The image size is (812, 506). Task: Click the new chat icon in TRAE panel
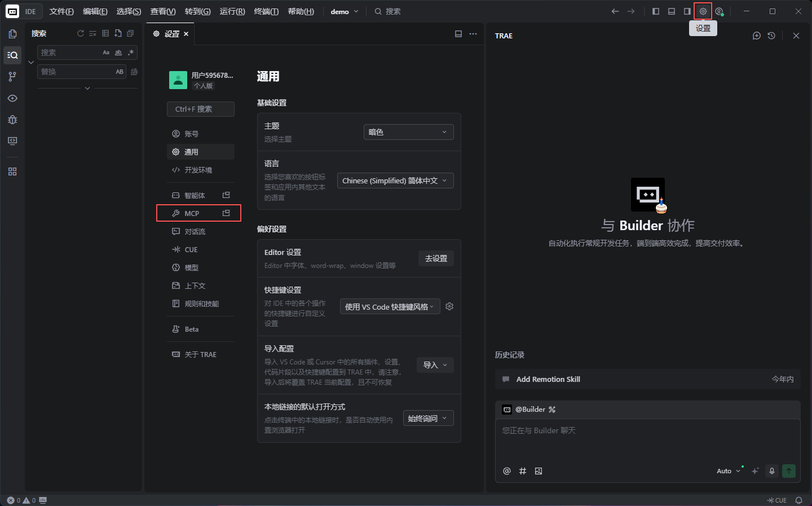point(757,36)
